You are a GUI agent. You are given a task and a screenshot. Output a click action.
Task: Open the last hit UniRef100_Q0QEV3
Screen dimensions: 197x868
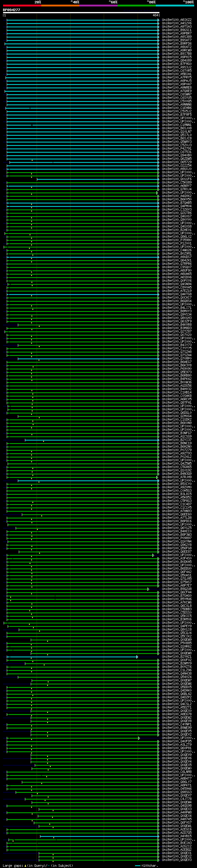pos(176,860)
